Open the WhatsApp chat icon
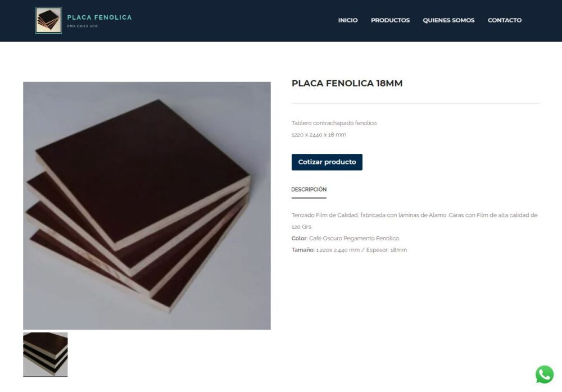 (545, 375)
